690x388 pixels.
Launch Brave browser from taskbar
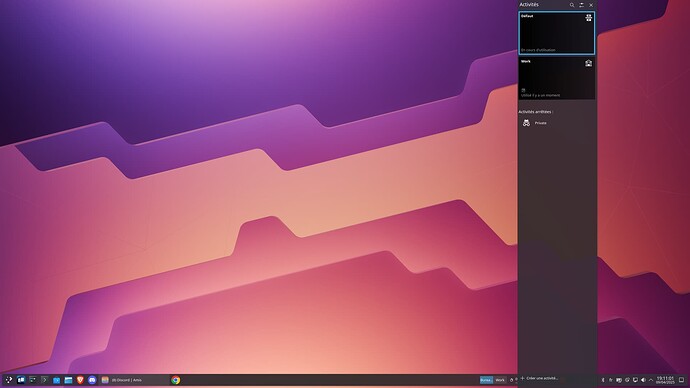point(80,380)
